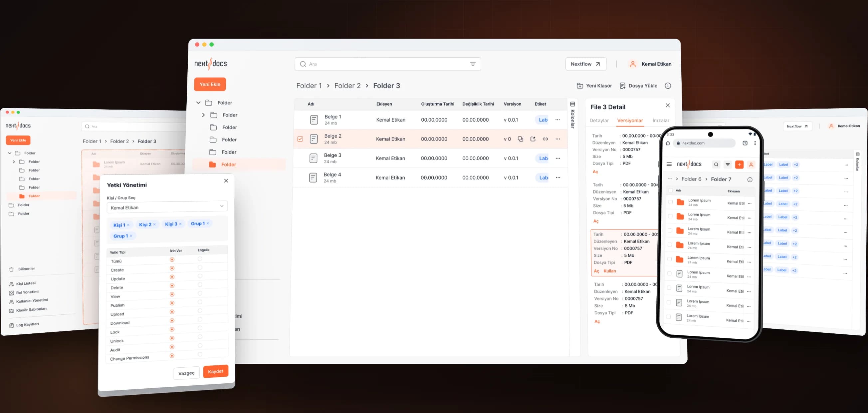This screenshot has height=413, width=868.
Task: Click the link icon in Belge 2 row
Action: click(545, 139)
